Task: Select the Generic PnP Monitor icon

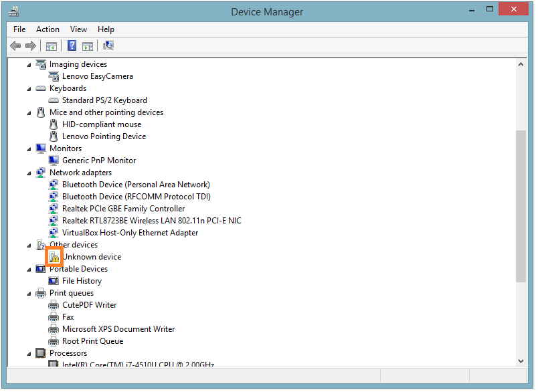Action: [x=54, y=161]
